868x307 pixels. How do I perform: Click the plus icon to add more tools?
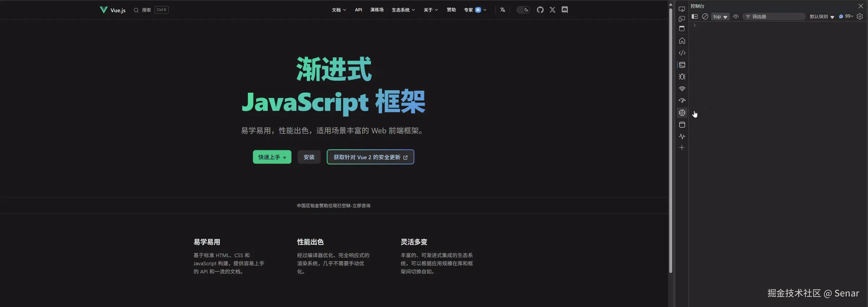point(682,148)
